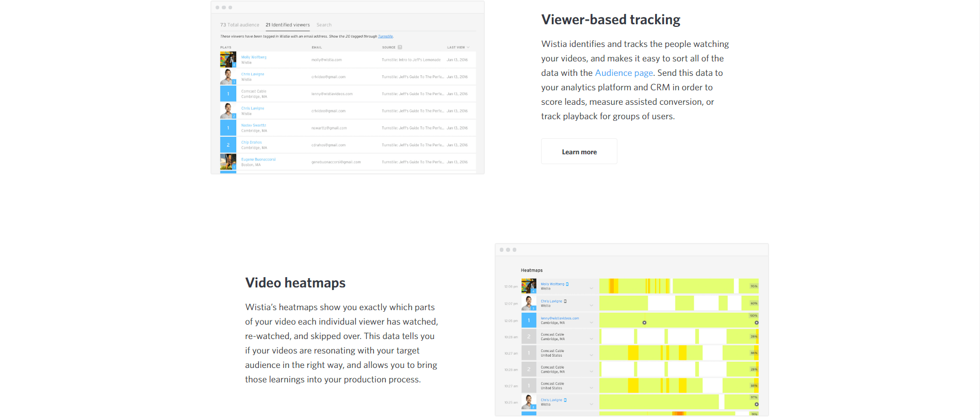Click the 100% heatmap bar for lenny@wistiavideos.com
Screen dimensions: 980x418
pos(679,320)
